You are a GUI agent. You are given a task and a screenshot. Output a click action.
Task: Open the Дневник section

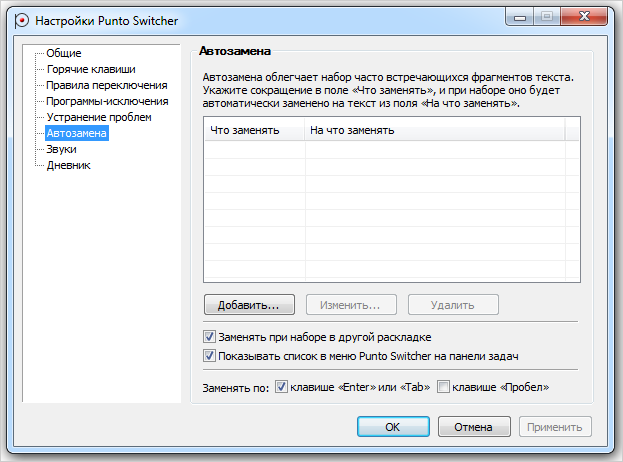[68, 165]
